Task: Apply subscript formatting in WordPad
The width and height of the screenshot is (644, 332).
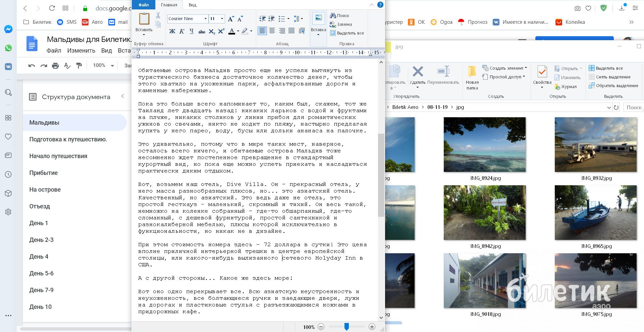Action: tap(212, 31)
